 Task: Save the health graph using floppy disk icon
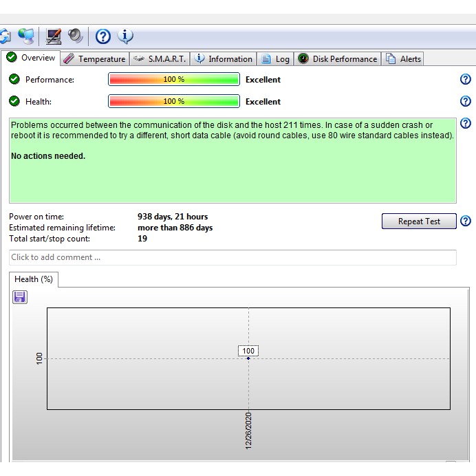(20, 297)
